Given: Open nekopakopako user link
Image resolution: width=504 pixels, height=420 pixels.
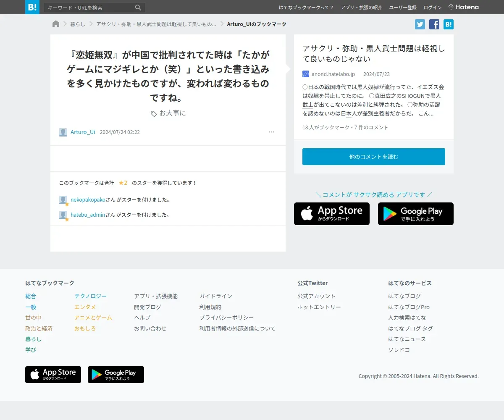Looking at the screenshot, I should (88, 200).
